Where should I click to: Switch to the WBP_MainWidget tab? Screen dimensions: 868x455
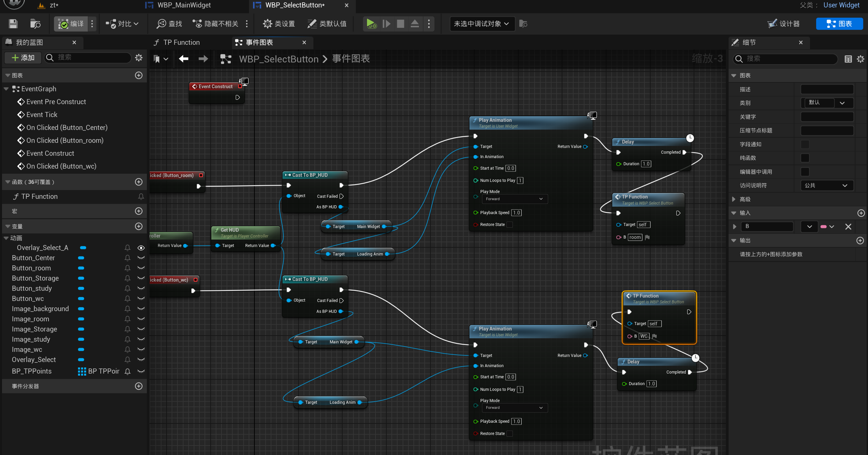[184, 5]
